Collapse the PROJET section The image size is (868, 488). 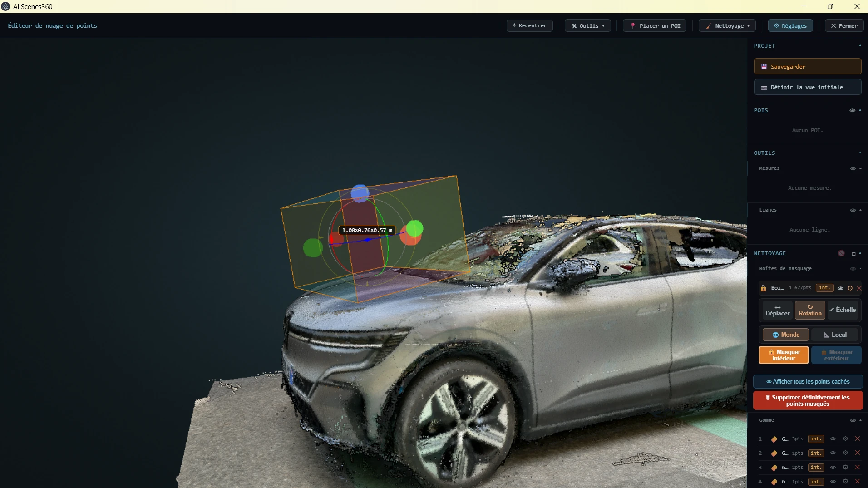click(860, 46)
